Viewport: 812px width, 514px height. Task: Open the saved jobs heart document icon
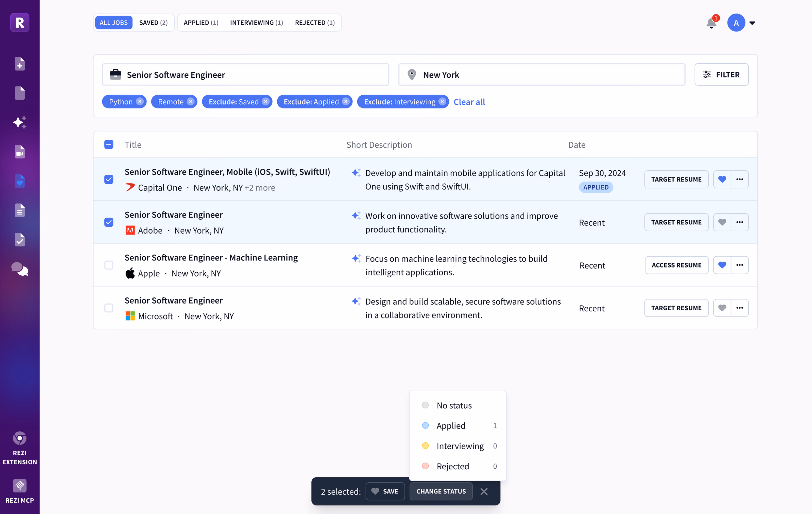pos(20,181)
